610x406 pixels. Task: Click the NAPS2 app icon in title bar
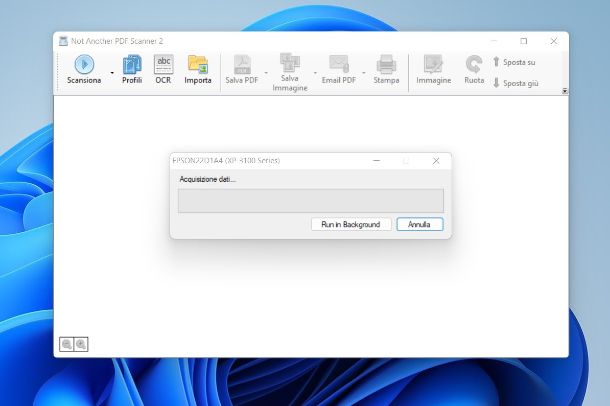pos(63,41)
